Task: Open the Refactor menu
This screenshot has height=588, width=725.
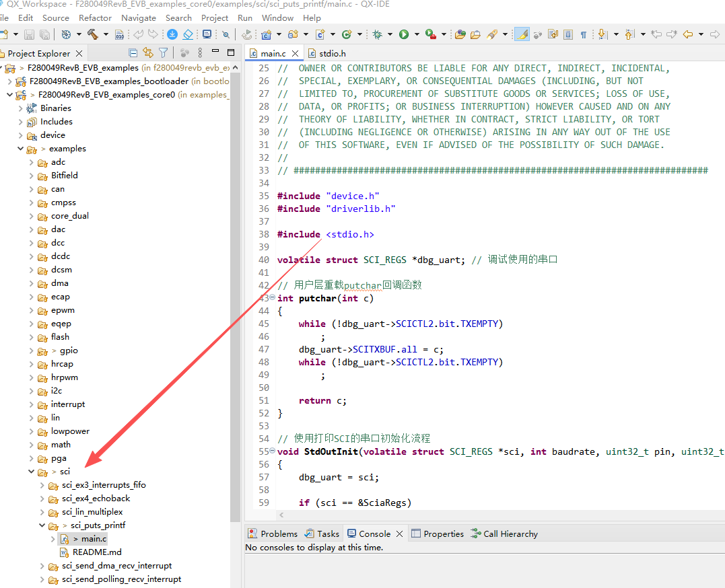Action: pos(95,18)
